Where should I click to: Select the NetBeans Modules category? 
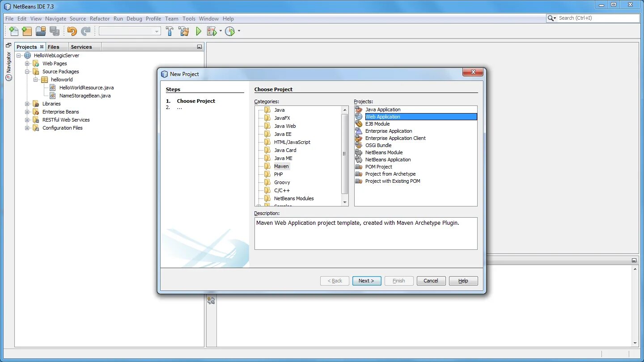pyautogui.click(x=294, y=198)
